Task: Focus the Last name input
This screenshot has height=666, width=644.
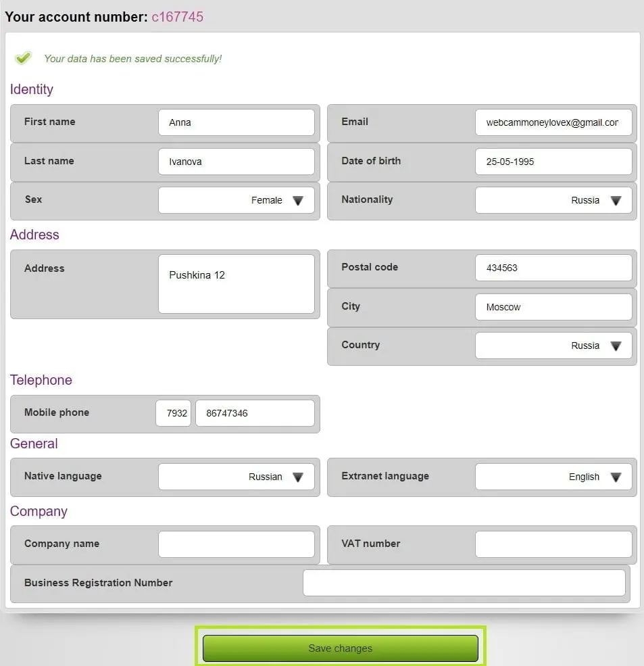Action: pos(236,162)
